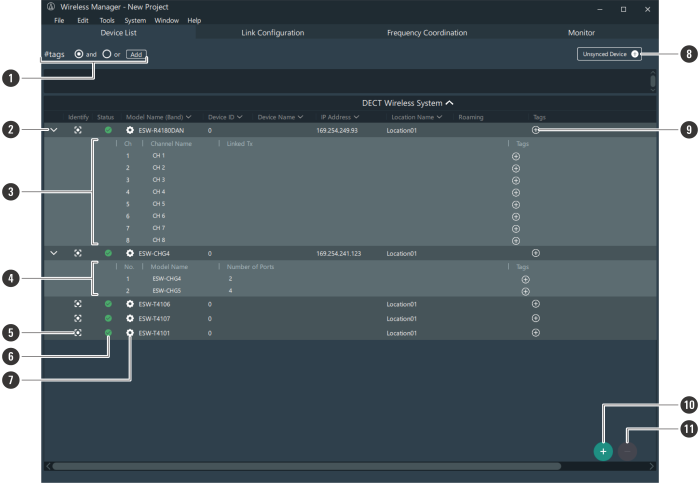Open the File menu

click(59, 21)
